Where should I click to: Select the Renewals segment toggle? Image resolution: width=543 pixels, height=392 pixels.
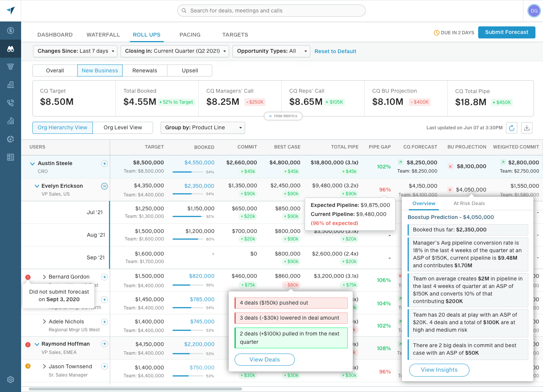tap(145, 70)
